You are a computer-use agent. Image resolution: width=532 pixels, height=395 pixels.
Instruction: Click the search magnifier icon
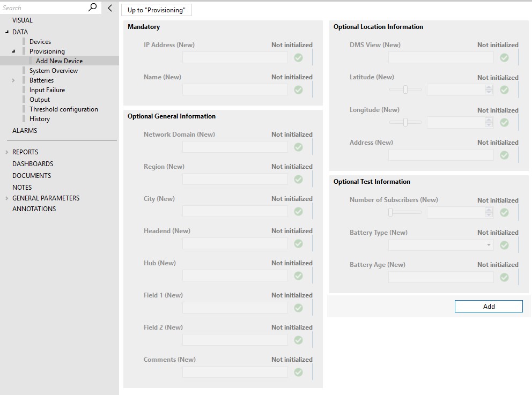click(x=92, y=7)
